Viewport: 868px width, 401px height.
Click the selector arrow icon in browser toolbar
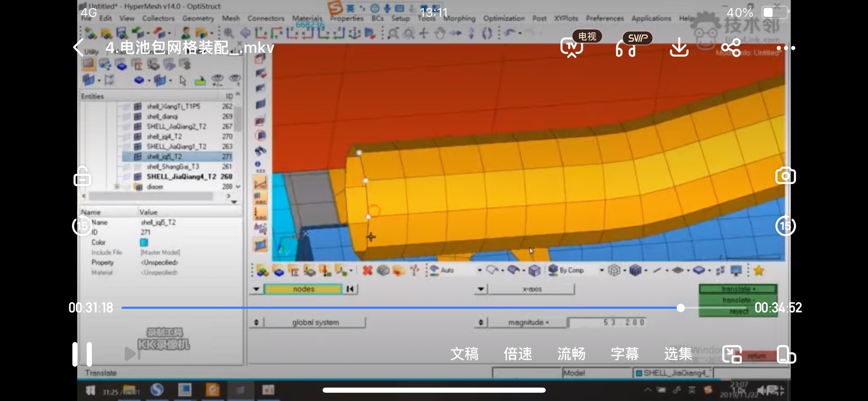pos(183,80)
